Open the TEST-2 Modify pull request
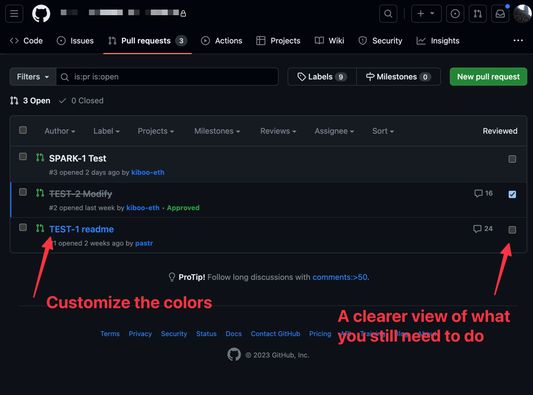The width and height of the screenshot is (533, 395). [x=81, y=194]
